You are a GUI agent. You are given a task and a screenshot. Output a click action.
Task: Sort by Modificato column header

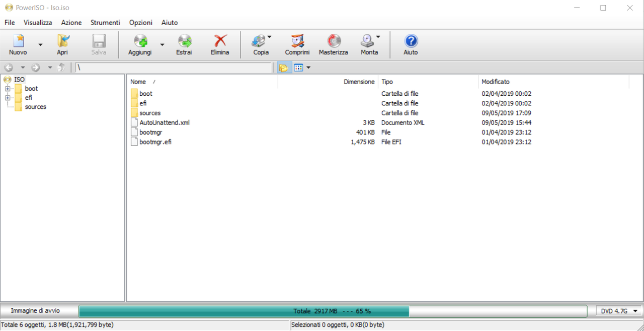pos(553,82)
